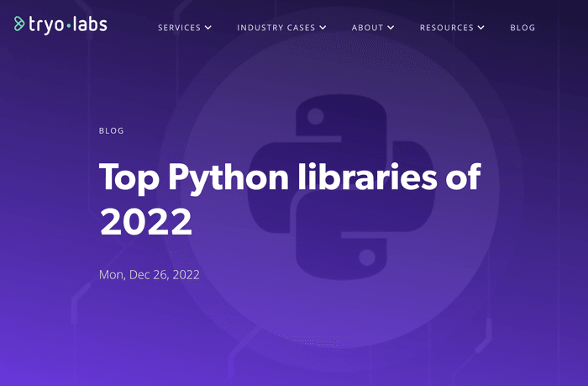Expand the chevron next to About
Screen dimensions: 588x386
pos(391,28)
